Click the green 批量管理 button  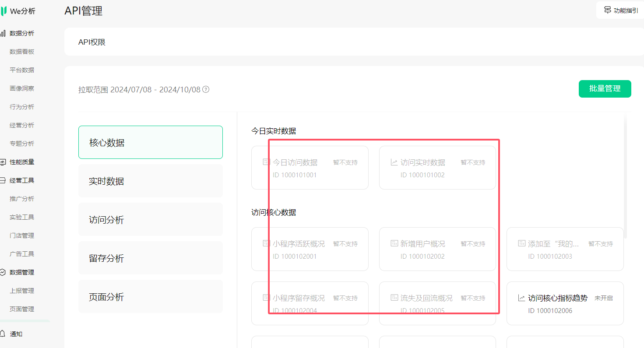605,89
